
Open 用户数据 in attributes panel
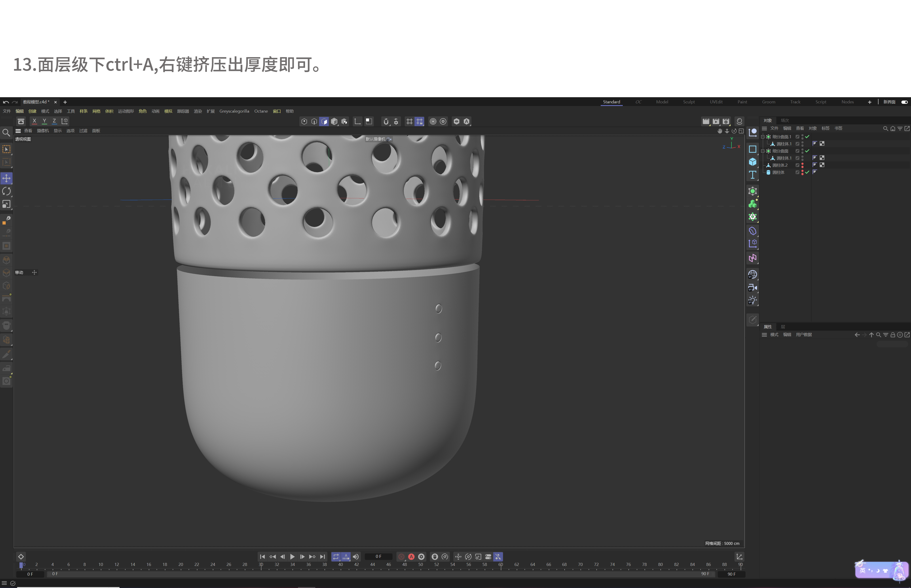804,335
